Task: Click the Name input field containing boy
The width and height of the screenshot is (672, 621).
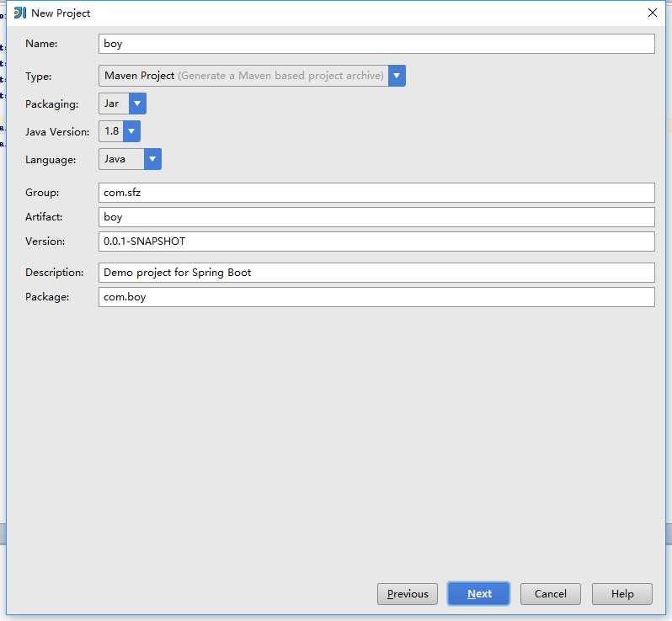Action: click(x=376, y=44)
